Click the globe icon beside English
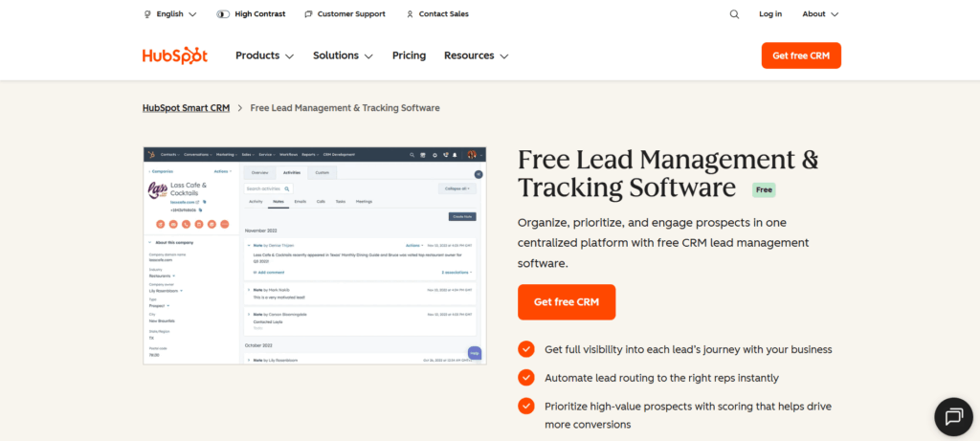This screenshot has width=980, height=441. [x=147, y=13]
